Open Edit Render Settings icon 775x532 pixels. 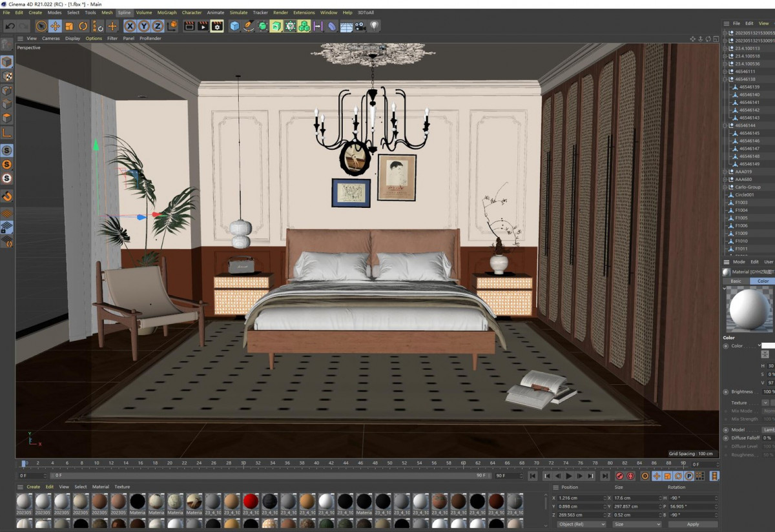pos(217,26)
